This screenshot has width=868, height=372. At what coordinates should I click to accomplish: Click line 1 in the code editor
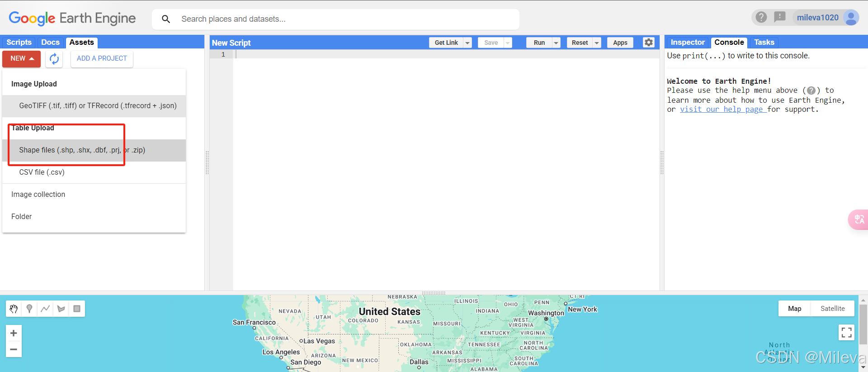coord(445,54)
